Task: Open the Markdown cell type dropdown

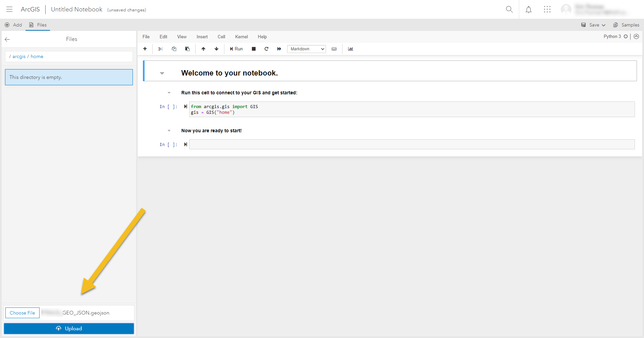Action: [x=307, y=49]
